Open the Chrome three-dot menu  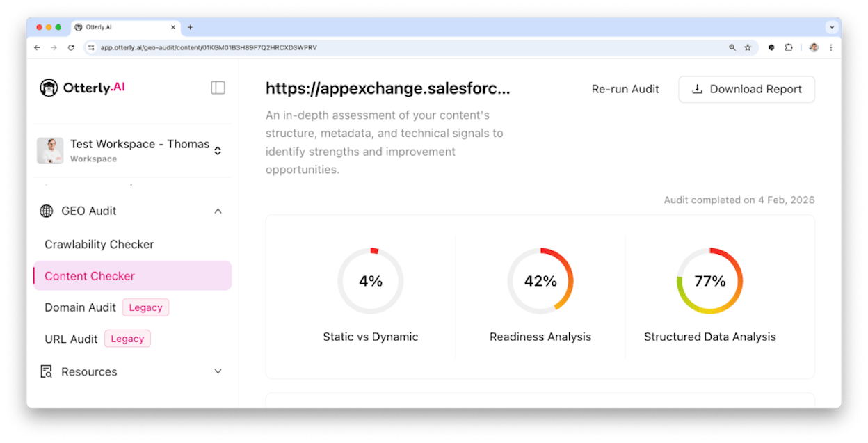pos(830,47)
